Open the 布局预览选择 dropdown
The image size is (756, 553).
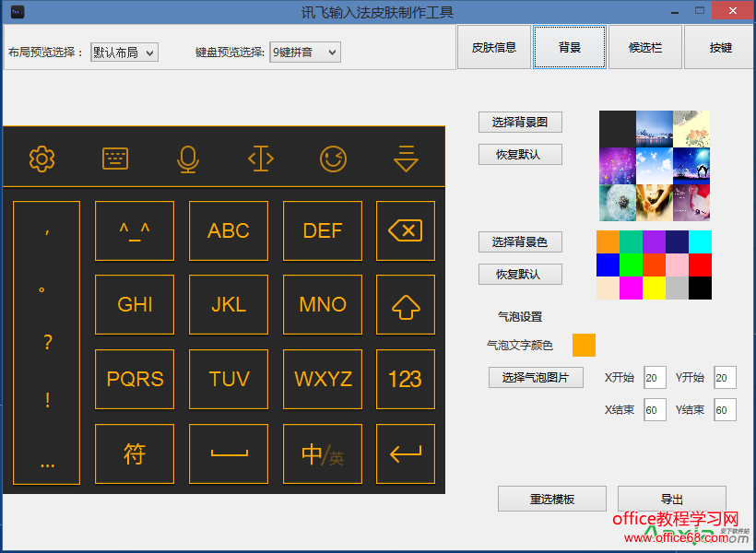click(124, 53)
